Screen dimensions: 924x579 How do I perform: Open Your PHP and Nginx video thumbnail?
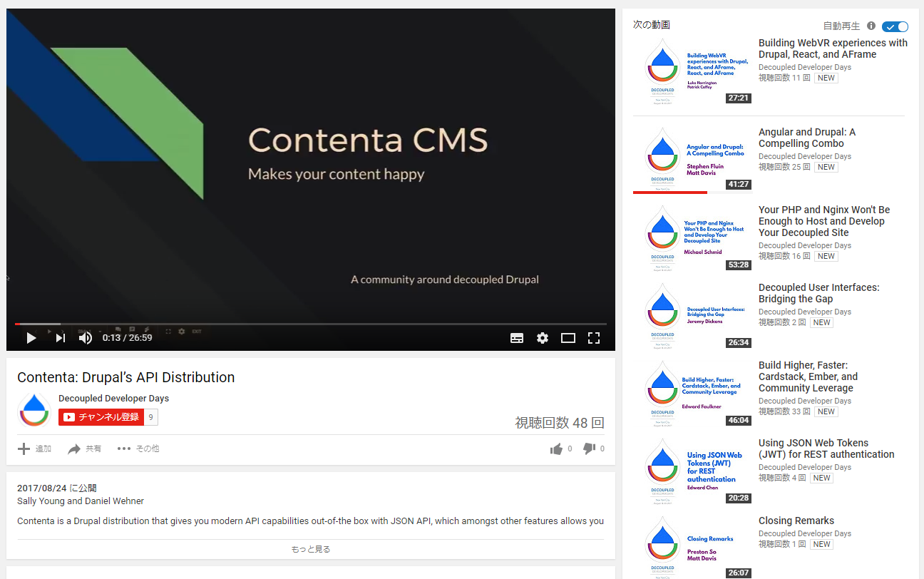[x=692, y=238]
